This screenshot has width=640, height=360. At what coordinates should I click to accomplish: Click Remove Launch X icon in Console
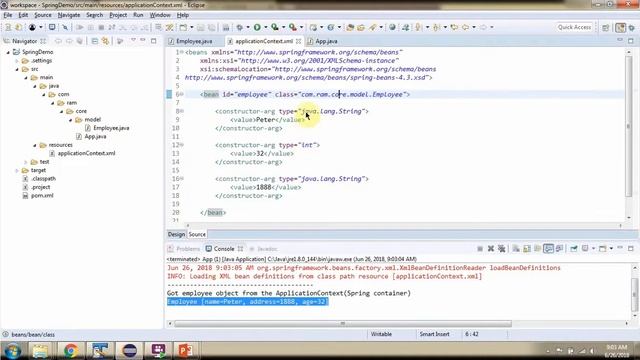[x=491, y=249]
